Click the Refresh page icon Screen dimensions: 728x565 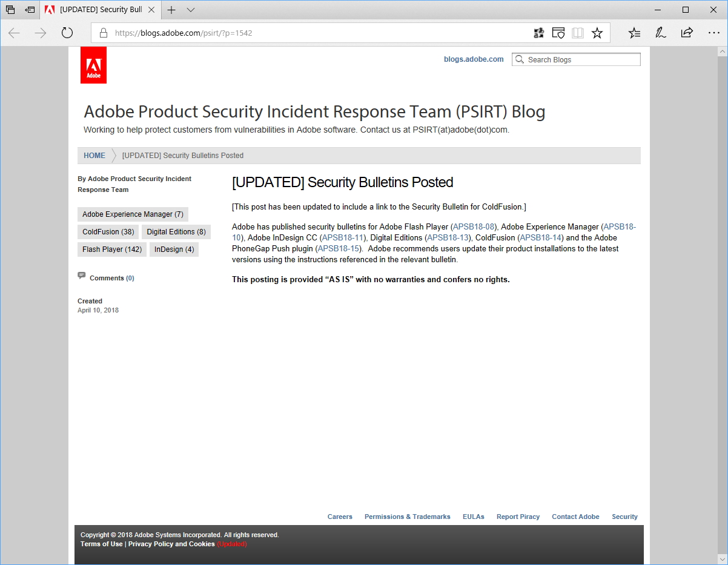67,33
